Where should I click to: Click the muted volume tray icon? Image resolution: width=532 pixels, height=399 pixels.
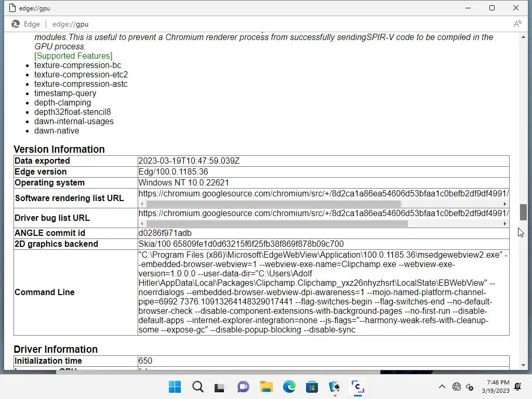pos(470,387)
